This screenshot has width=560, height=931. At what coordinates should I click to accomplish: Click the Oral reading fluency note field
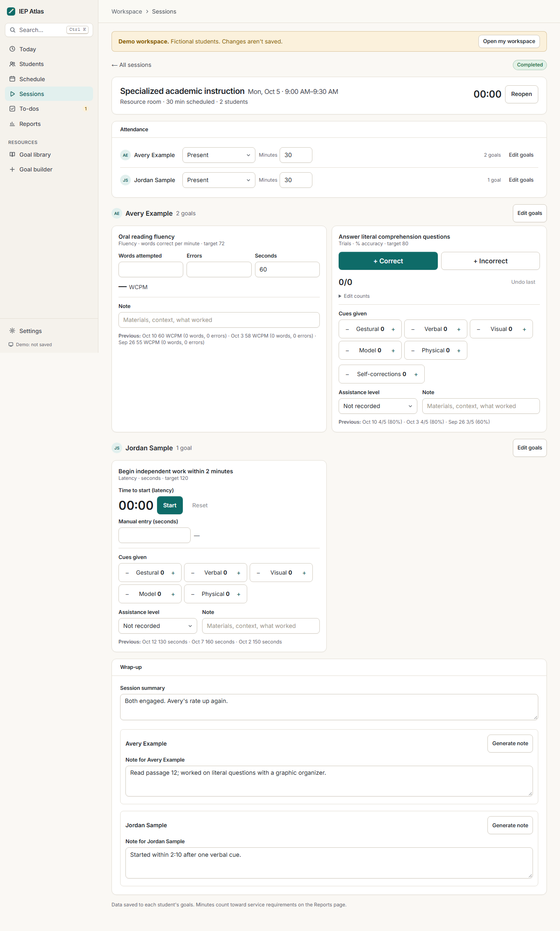click(219, 320)
